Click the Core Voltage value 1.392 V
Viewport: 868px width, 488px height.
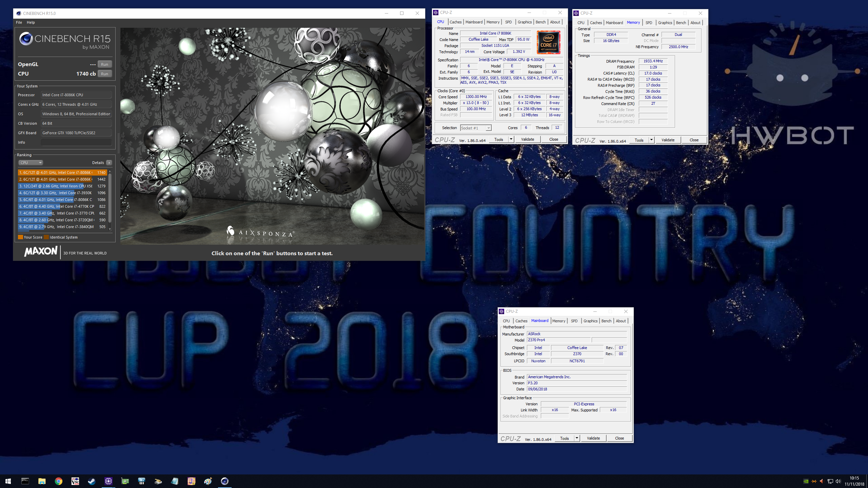pyautogui.click(x=519, y=52)
